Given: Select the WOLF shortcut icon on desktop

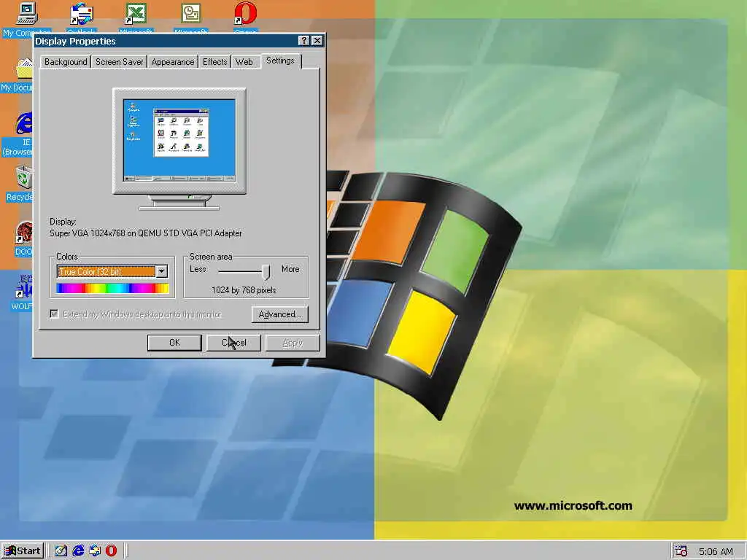Looking at the screenshot, I should pos(24,287).
